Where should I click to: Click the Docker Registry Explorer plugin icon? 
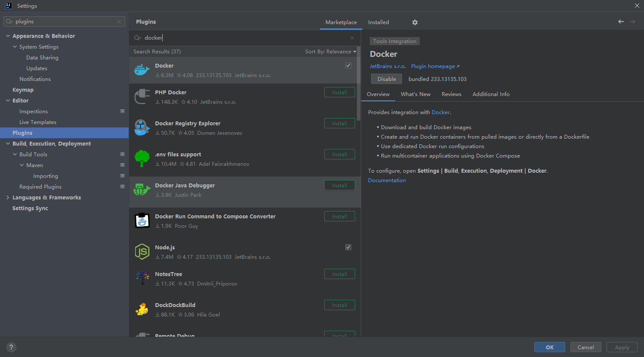(142, 127)
